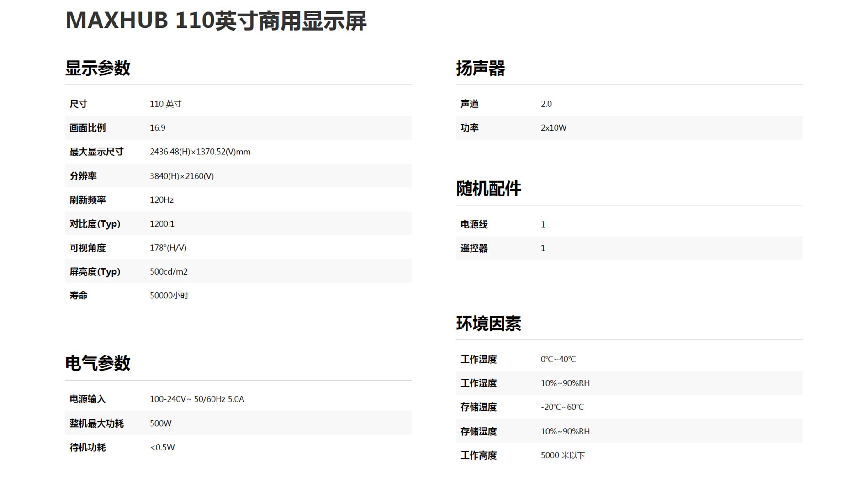Select resolution value 3840(H)×2160(V)
Screen dimensions: 868x487
182,176
